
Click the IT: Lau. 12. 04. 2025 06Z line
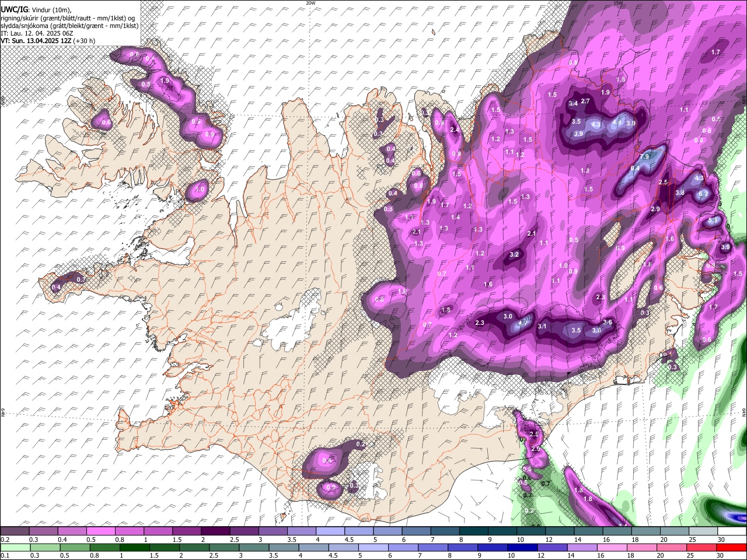pyautogui.click(x=37, y=33)
